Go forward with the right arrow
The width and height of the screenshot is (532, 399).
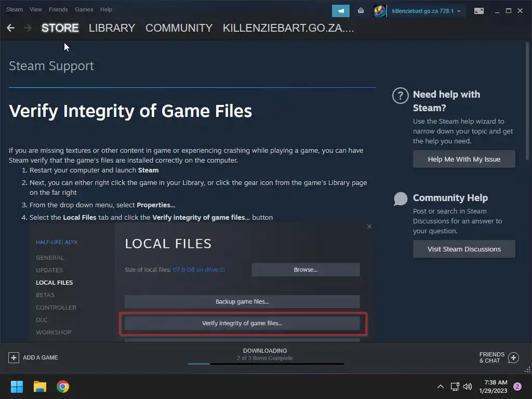click(x=28, y=28)
